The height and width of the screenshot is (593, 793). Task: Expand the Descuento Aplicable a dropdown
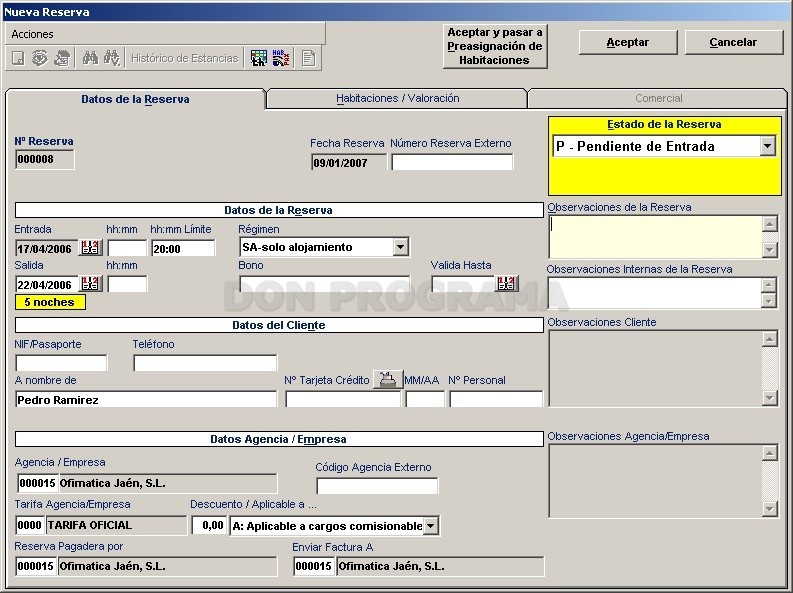430,526
